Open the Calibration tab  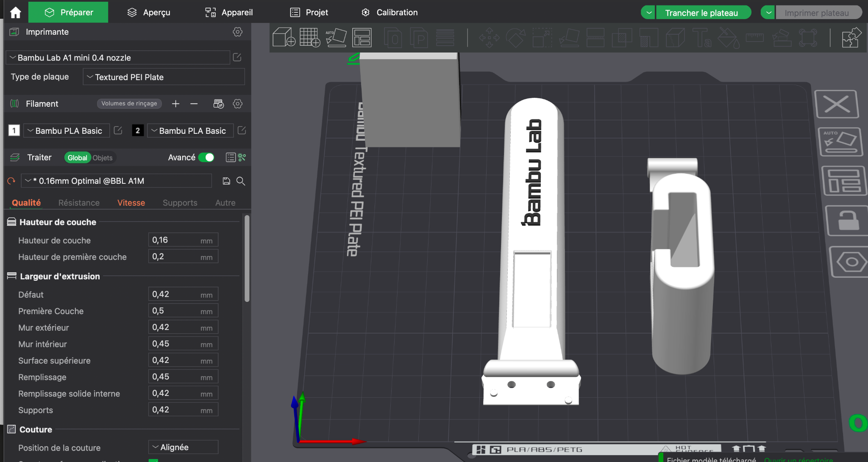pyautogui.click(x=389, y=12)
